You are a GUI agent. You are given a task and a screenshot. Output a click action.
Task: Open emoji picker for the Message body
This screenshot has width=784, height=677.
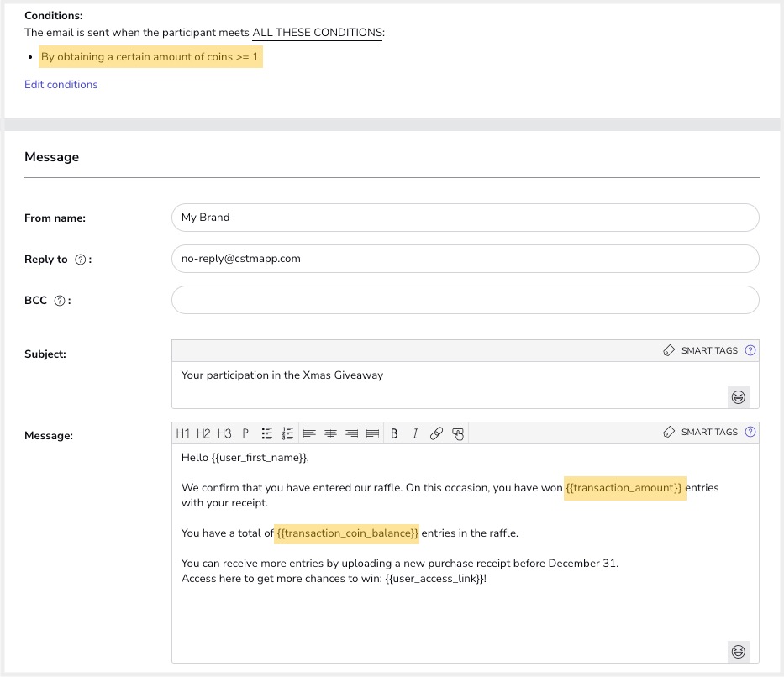(739, 651)
